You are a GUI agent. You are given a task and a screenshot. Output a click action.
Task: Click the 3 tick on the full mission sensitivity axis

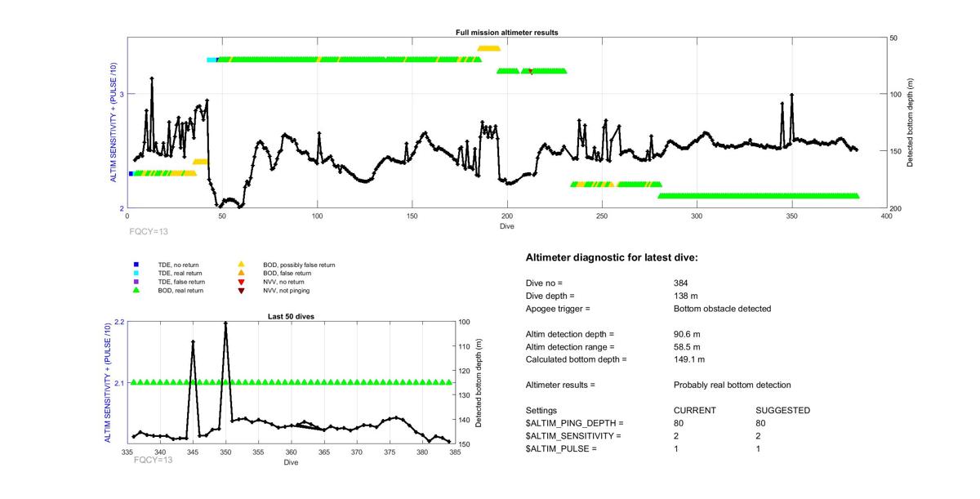coord(122,95)
